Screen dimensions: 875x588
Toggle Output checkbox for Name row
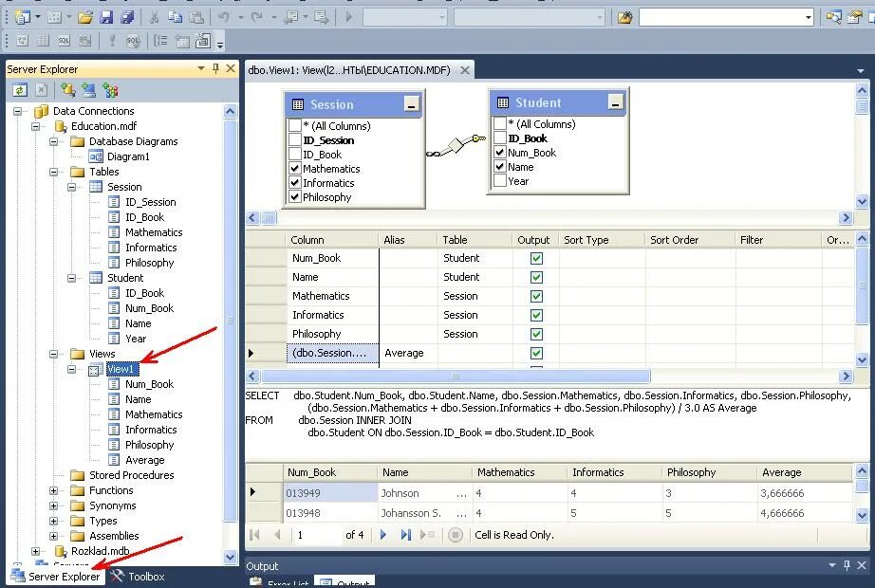click(536, 277)
